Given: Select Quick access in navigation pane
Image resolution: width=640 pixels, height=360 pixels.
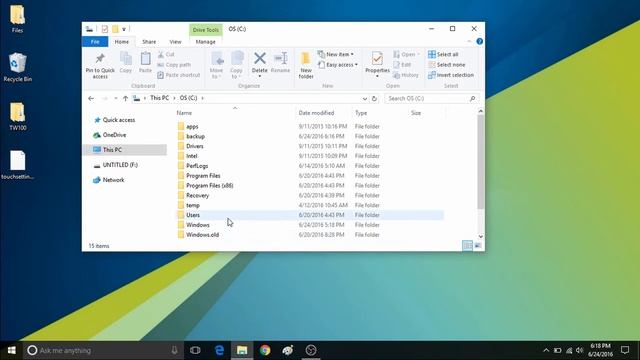Looking at the screenshot, I should pyautogui.click(x=118, y=120).
